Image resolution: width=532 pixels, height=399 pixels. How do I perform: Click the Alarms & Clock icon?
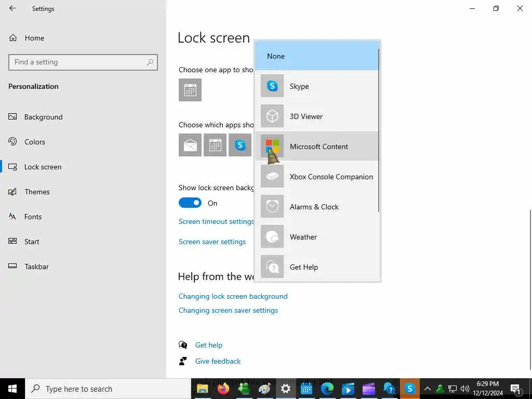coord(272,206)
